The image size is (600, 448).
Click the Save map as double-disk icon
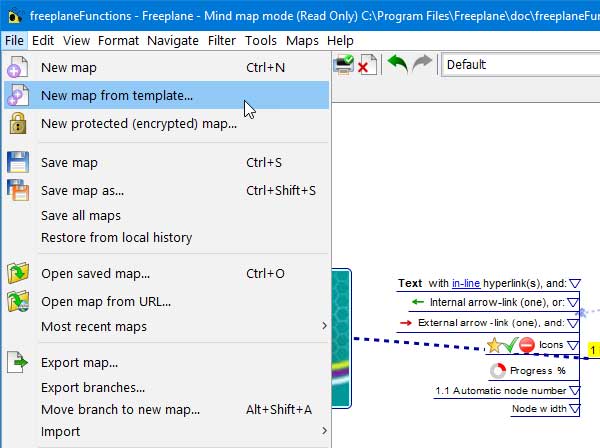pyautogui.click(x=18, y=190)
